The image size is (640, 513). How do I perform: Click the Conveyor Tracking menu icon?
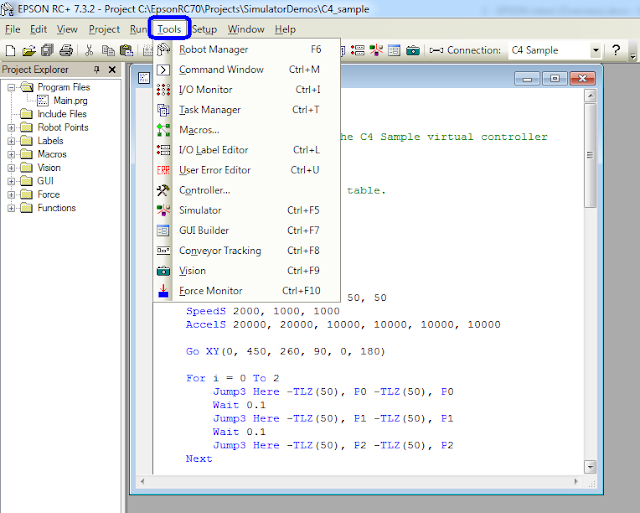(163, 251)
